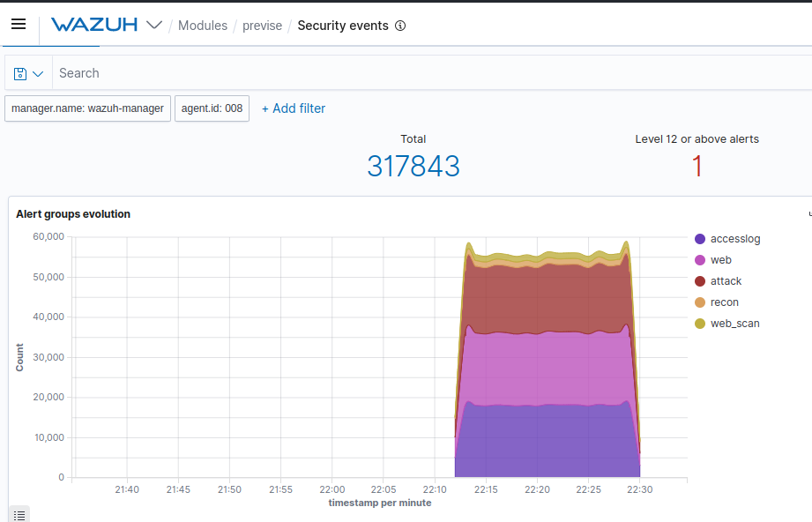Screen dimensions: 812x522
Task: Click the manager.name: wazuh-manager filter
Action: (87, 108)
